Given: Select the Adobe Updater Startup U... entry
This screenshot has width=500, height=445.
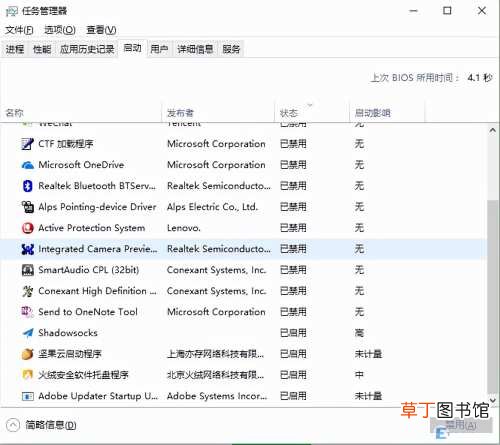Looking at the screenshot, I should click(98, 396).
